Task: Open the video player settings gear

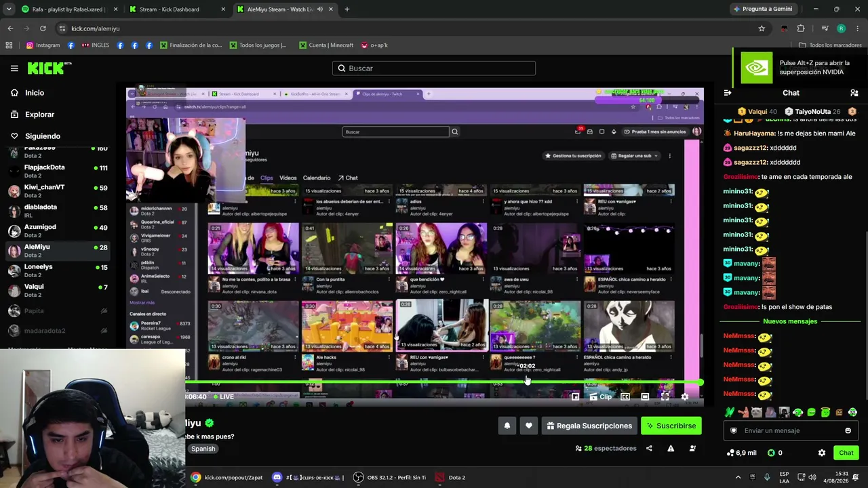Action: (x=684, y=396)
